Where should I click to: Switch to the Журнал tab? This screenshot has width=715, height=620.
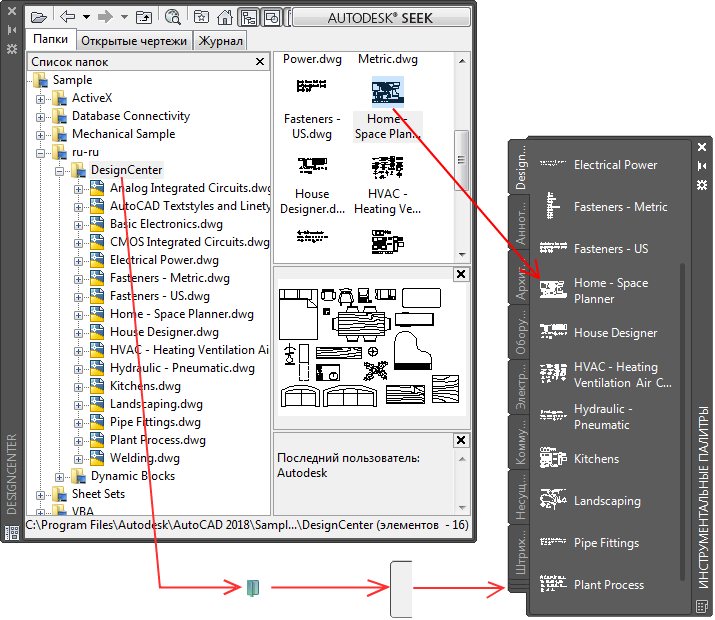point(220,41)
